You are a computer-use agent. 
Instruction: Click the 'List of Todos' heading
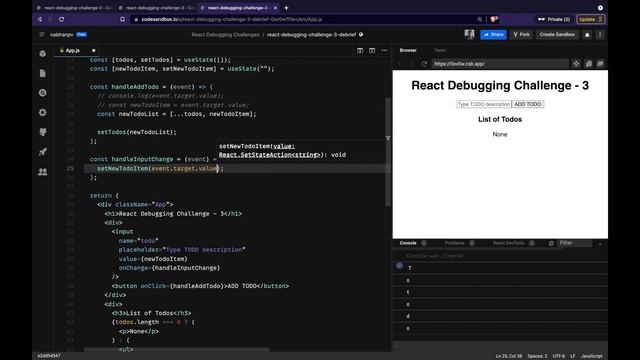click(x=500, y=120)
